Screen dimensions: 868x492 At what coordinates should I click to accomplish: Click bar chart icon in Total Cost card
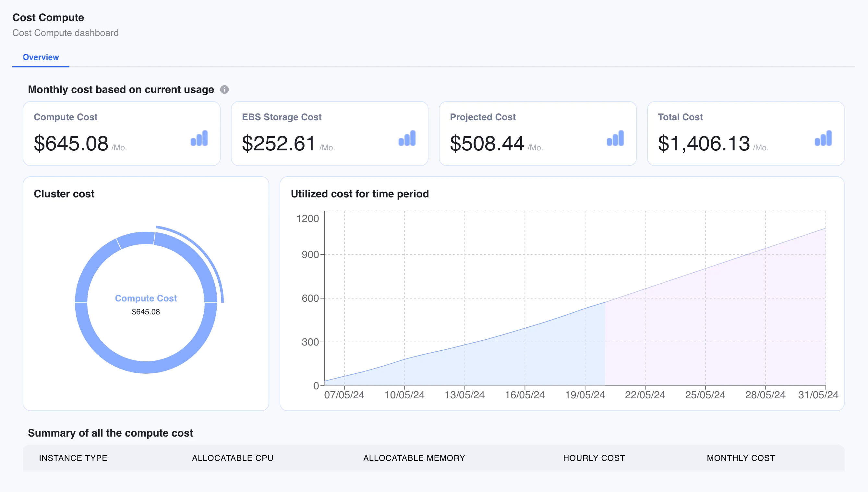[823, 138]
